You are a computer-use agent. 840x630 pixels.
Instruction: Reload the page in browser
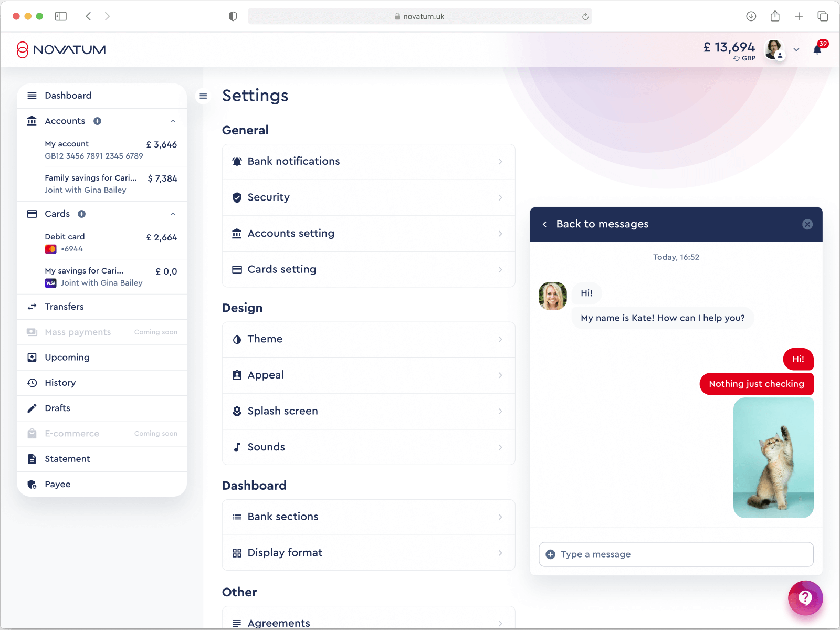point(585,16)
